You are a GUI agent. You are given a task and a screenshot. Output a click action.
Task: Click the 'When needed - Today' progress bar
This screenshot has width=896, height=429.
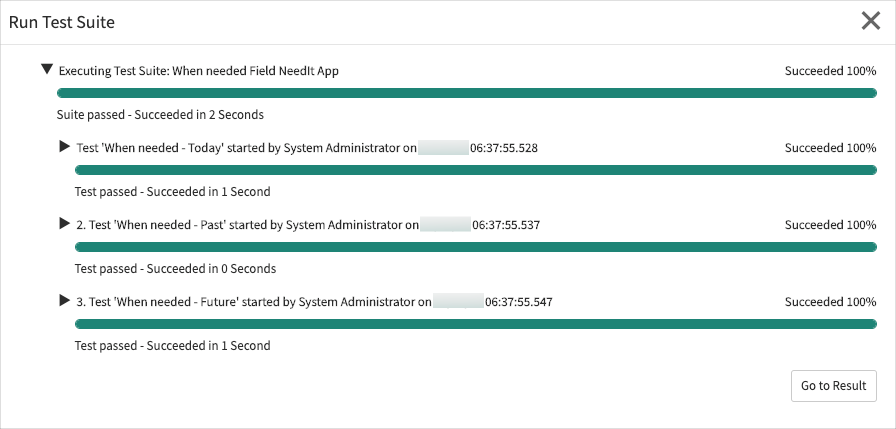click(475, 170)
